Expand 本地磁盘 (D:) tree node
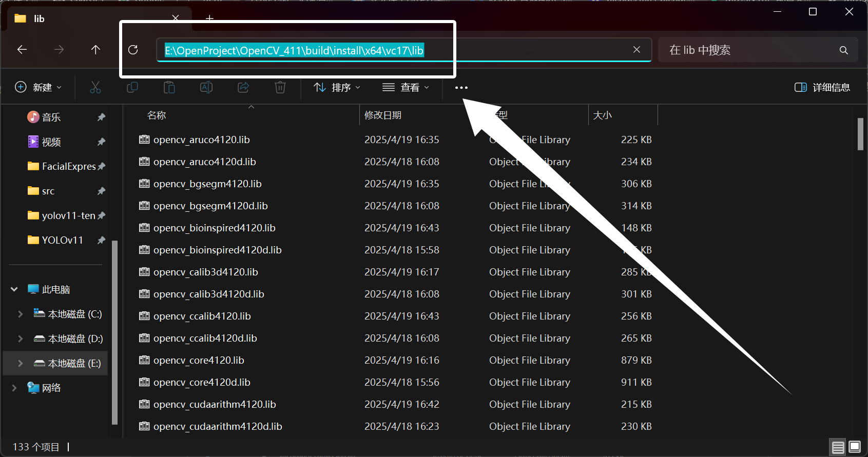868x457 pixels. coord(21,339)
